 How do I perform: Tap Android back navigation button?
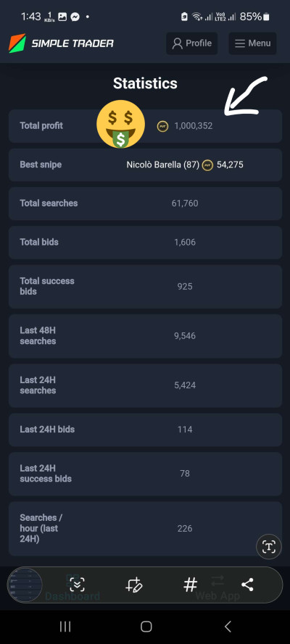pyautogui.click(x=228, y=627)
